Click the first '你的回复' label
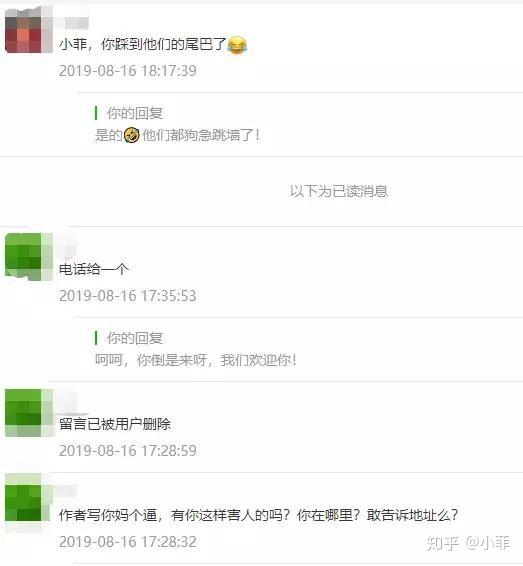Viewport: 523px width, 566px height. pyautogui.click(x=134, y=113)
